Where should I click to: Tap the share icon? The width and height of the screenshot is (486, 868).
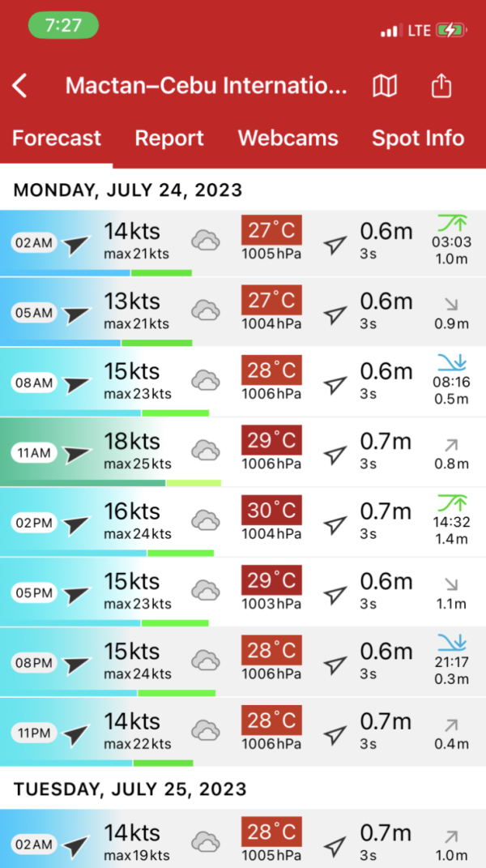(x=441, y=85)
